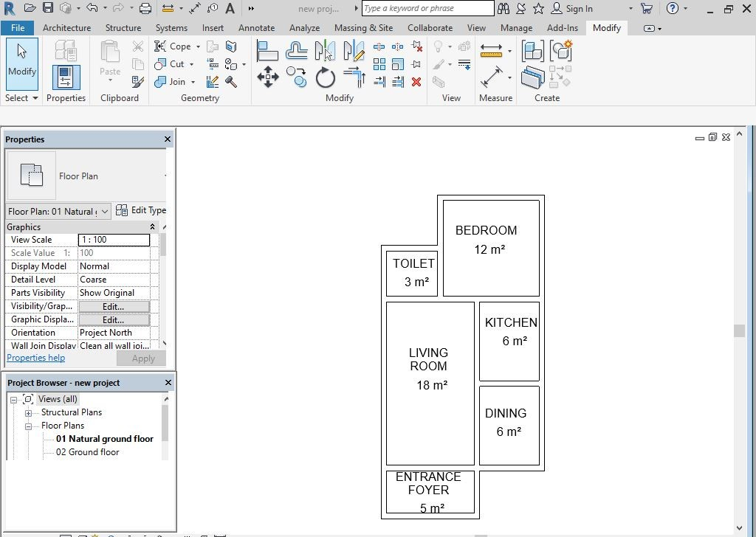This screenshot has height=537, width=756.
Task: Select the Copy tool in Modify panel
Action: click(296, 77)
